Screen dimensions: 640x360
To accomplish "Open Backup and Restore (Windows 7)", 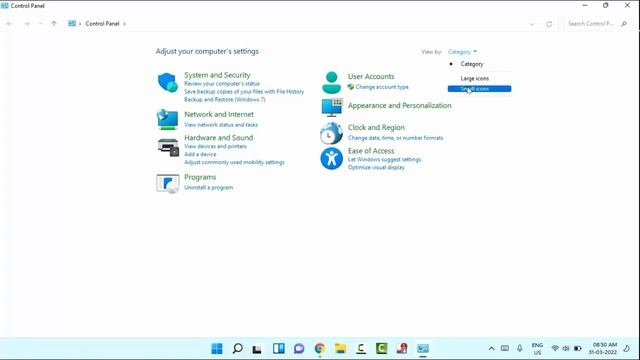I will pyautogui.click(x=224, y=100).
